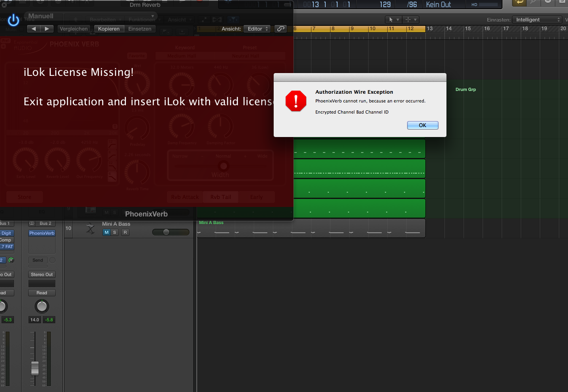Click OK in the Authorization Wire Exception dialog
The width and height of the screenshot is (568, 392).
(423, 125)
